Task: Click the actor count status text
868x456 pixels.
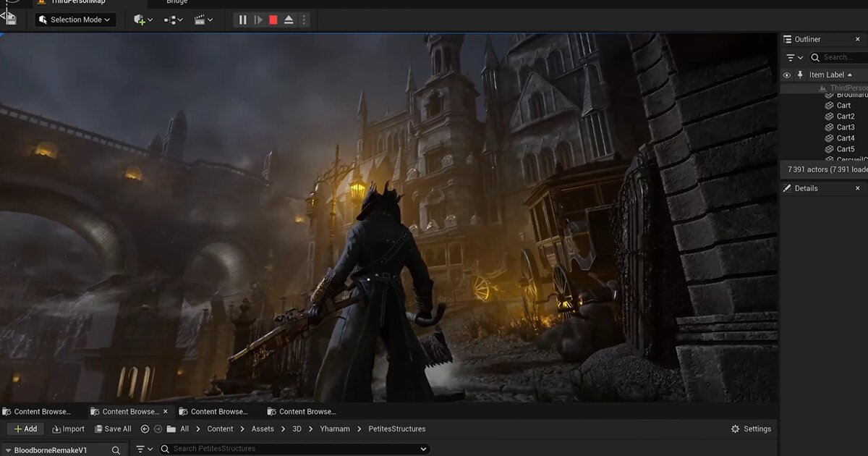Action: pos(827,169)
